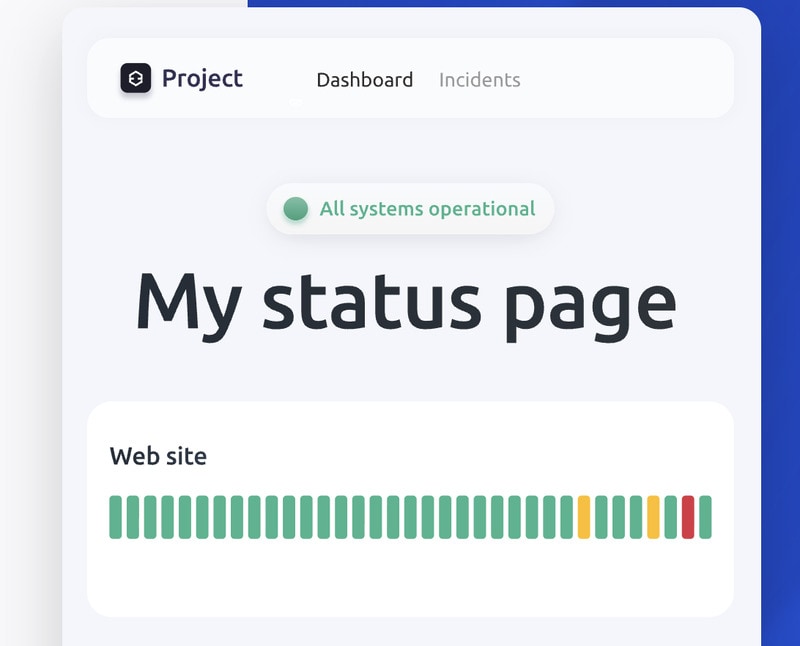Viewport: 800px width, 646px height.
Task: Click the Project brand name text
Action: point(202,79)
